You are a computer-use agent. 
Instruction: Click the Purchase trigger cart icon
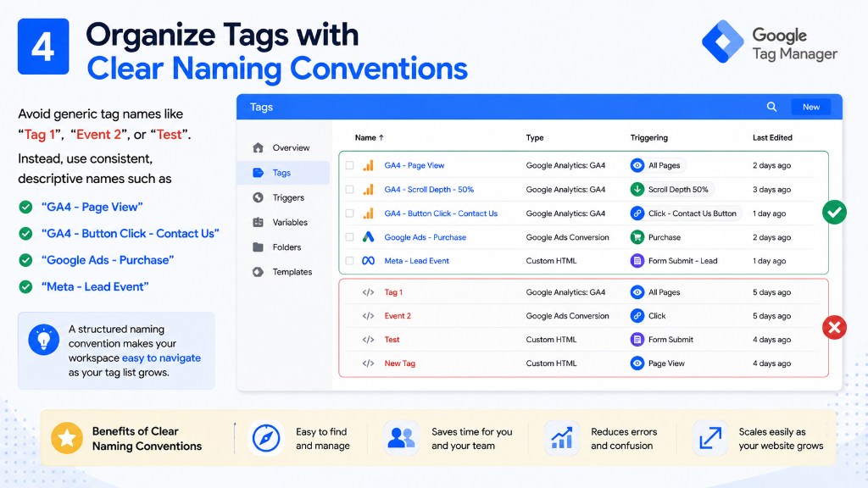click(x=637, y=237)
